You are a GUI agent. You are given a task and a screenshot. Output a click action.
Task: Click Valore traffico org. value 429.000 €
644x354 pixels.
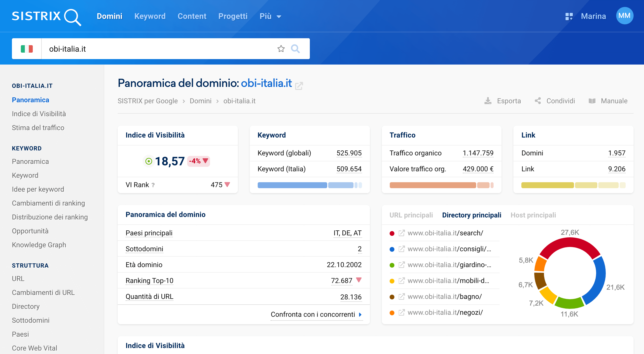click(x=478, y=169)
